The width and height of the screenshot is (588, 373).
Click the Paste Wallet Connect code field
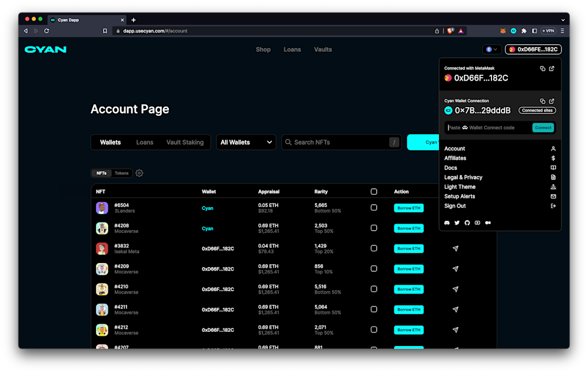tap(489, 128)
